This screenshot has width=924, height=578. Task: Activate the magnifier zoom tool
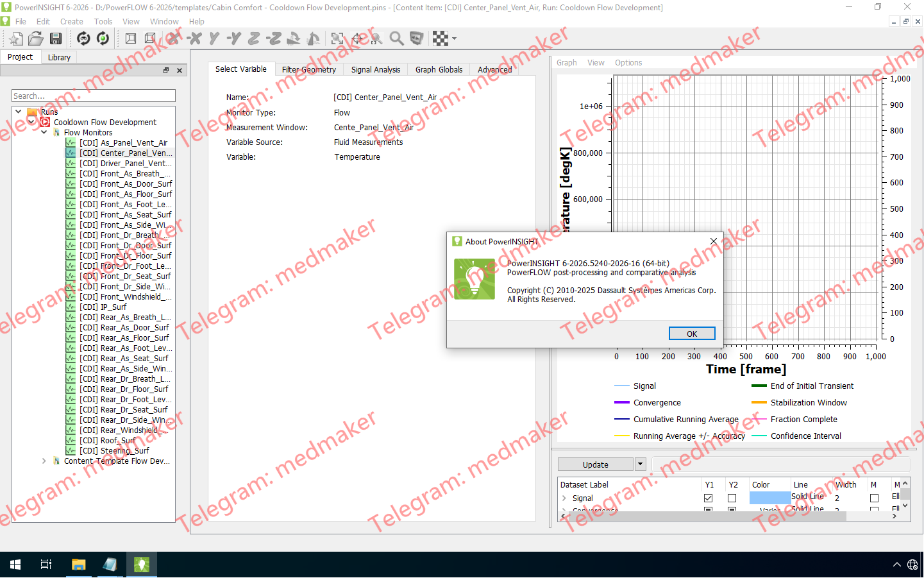tap(396, 38)
